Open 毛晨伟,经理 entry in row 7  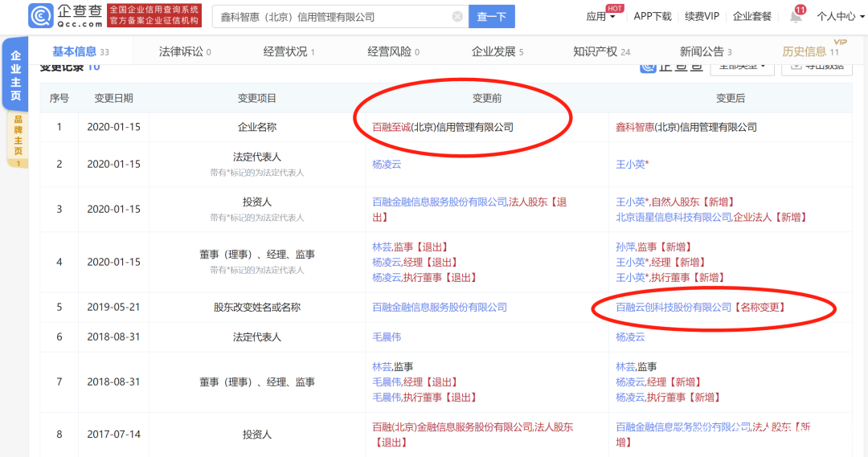click(x=415, y=382)
